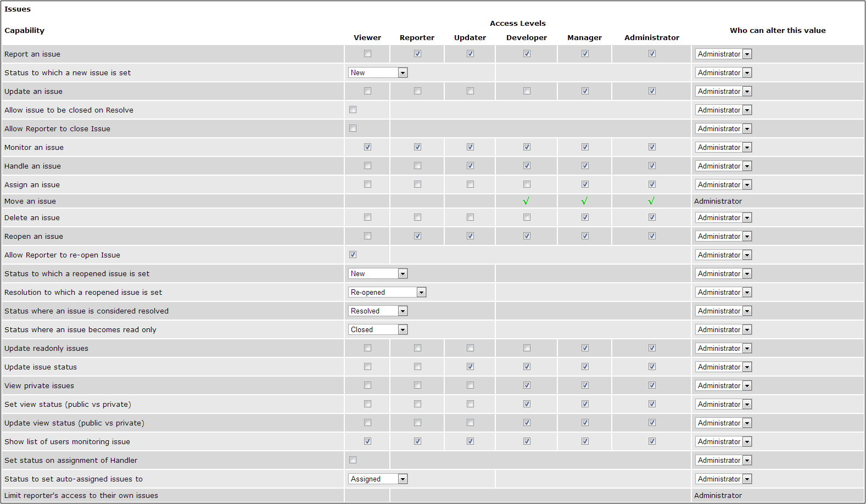Open Administrator dropdown for Update issue status row
Viewport: 866px width, 504px height.
coord(723,367)
